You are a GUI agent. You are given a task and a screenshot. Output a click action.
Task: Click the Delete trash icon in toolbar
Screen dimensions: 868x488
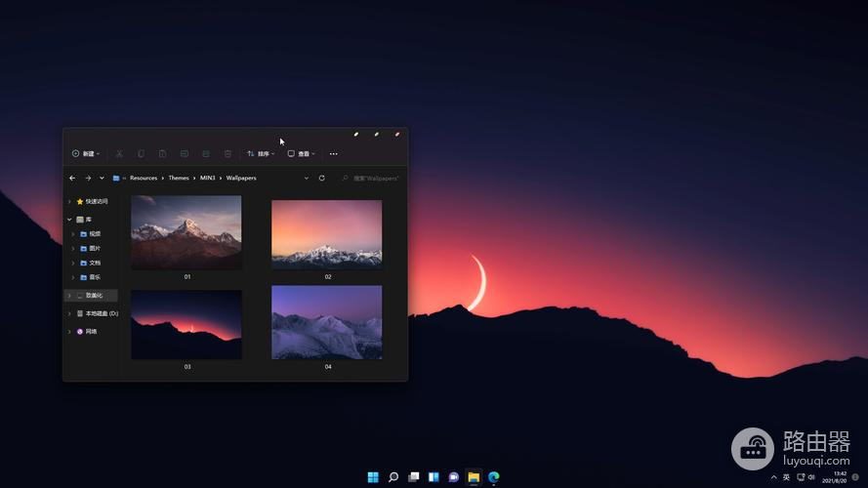tap(227, 153)
